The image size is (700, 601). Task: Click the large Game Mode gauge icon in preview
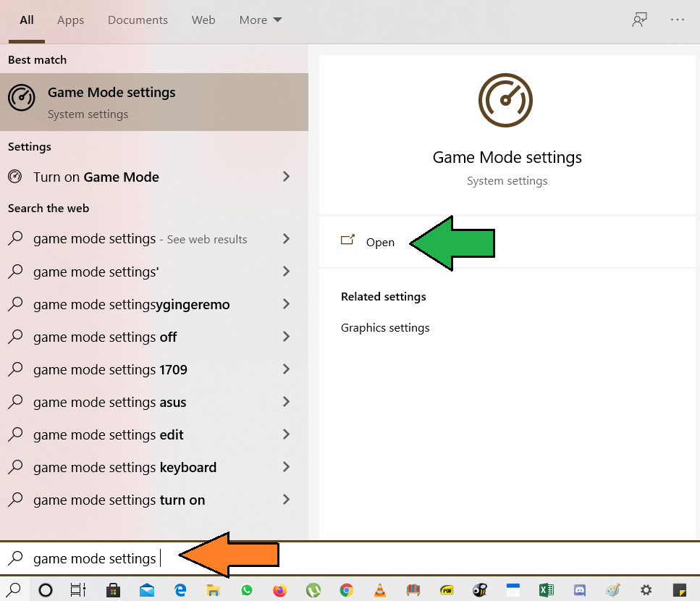coord(505,100)
